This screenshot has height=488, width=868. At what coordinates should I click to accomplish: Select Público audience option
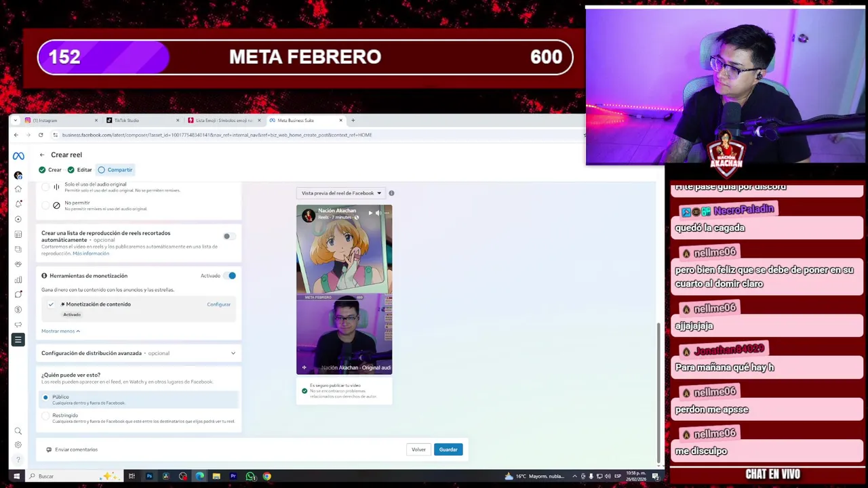click(x=45, y=397)
